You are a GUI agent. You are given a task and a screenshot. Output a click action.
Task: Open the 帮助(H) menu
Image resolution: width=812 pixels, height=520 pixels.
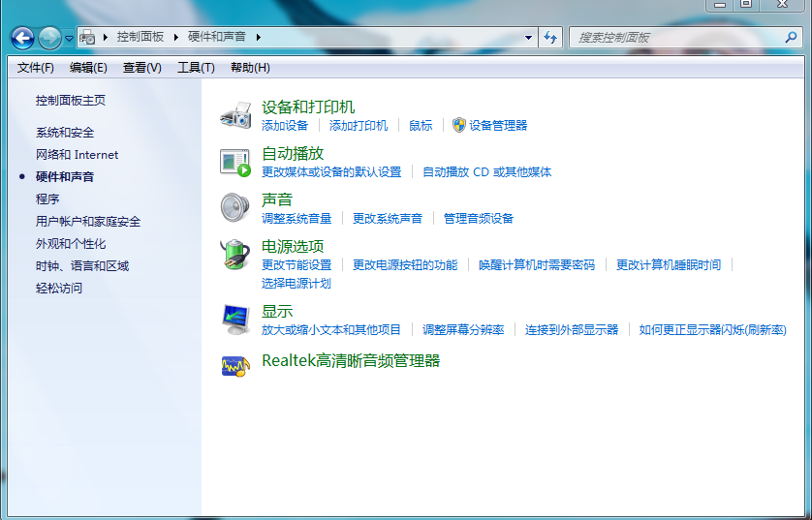[250, 68]
